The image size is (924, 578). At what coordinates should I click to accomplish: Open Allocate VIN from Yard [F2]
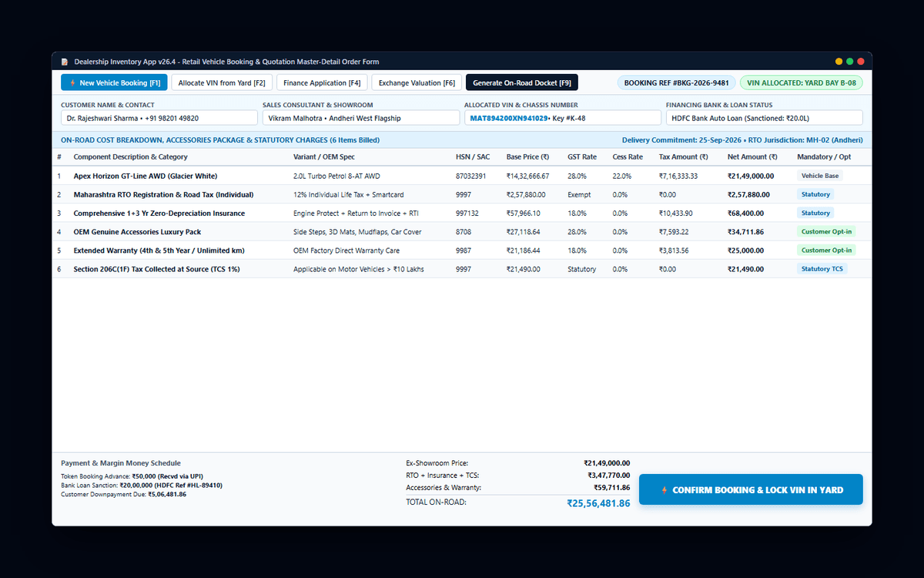click(x=222, y=82)
